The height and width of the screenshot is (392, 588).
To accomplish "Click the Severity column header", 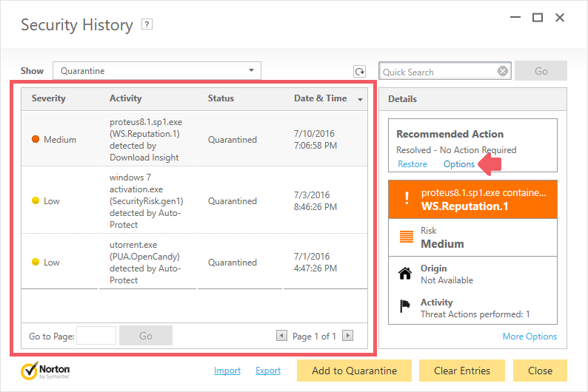I will [49, 98].
